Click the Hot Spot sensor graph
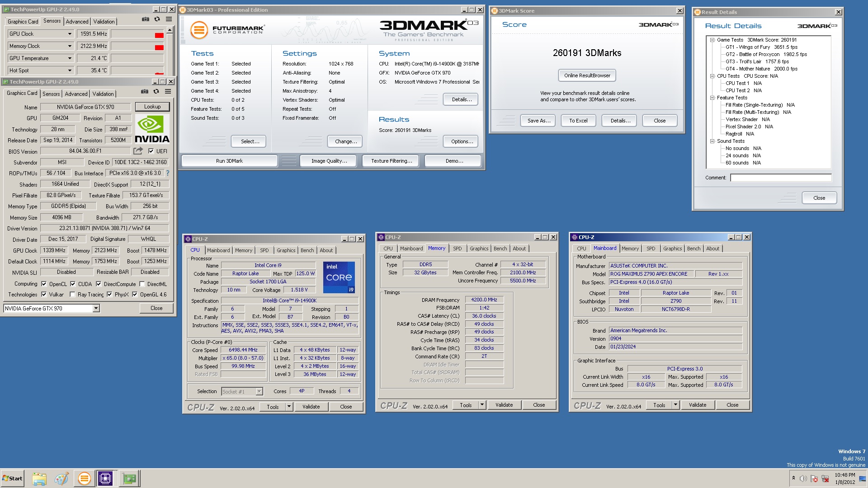Image resolution: width=868 pixels, height=488 pixels. point(137,70)
